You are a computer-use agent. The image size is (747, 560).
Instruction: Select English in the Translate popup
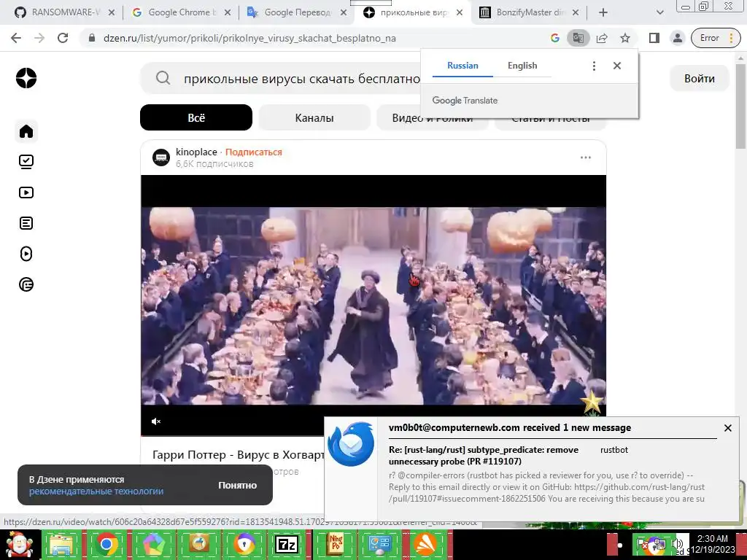pos(522,66)
